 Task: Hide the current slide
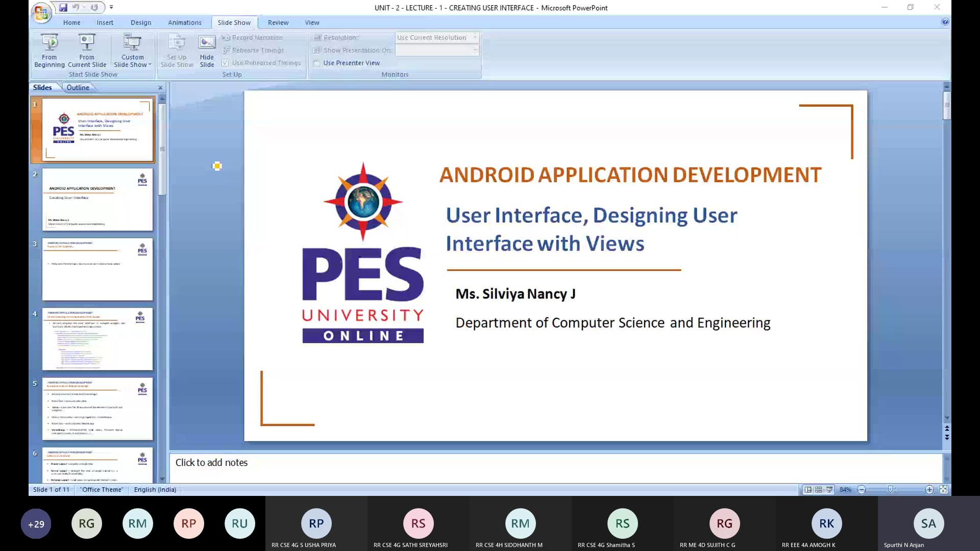pos(206,50)
